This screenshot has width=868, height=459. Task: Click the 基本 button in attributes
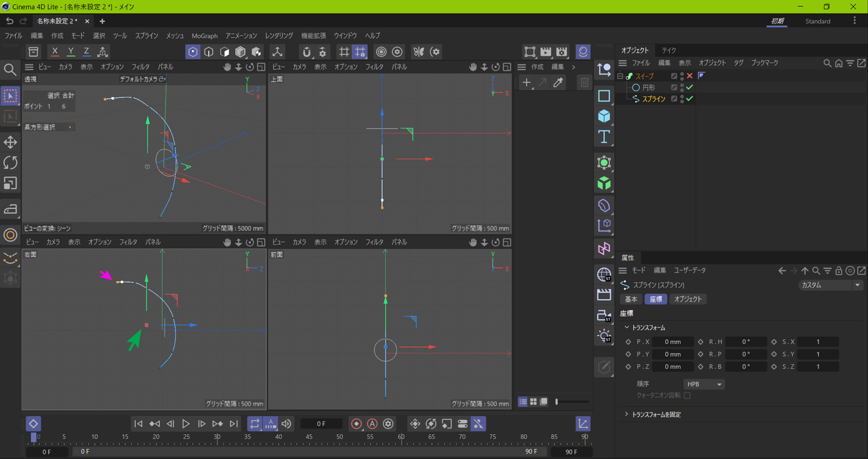(631, 299)
